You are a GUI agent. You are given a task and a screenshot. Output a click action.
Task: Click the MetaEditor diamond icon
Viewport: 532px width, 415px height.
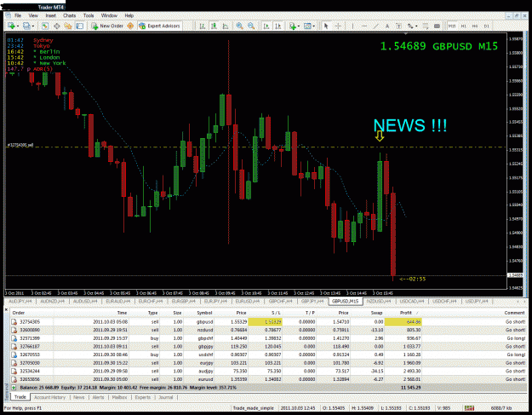[130, 26]
